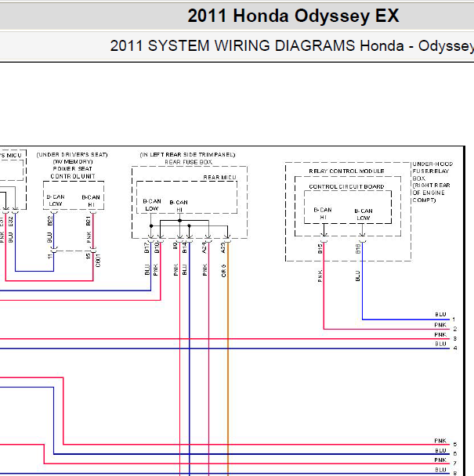Select "(IN LEFT REAR SIDE TRIM PANEL)" label
This screenshot has width=474, height=476.
pos(187,155)
